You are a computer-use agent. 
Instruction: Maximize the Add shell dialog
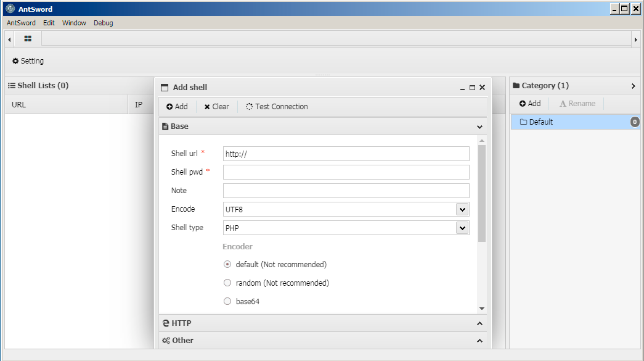(x=472, y=88)
